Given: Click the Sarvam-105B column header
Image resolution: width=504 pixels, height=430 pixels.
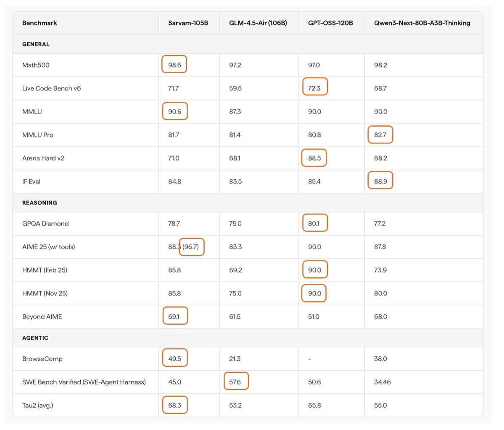Looking at the screenshot, I should 188,23.
